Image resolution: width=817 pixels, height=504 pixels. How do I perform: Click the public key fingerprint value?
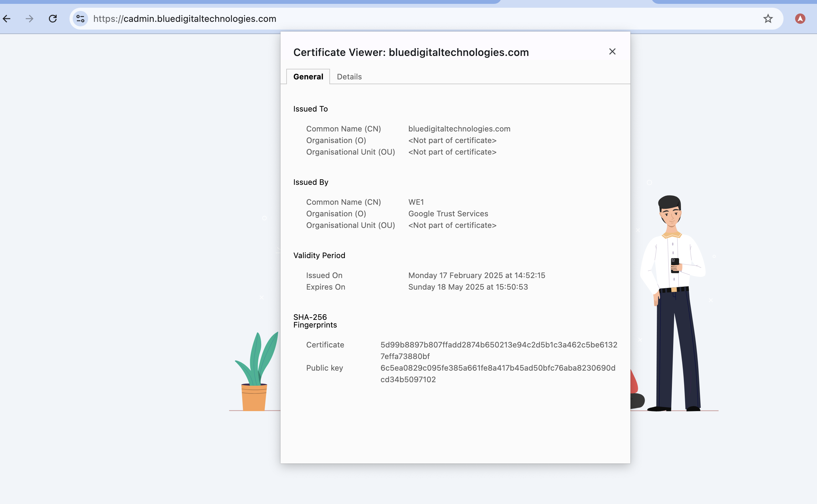coord(497,373)
